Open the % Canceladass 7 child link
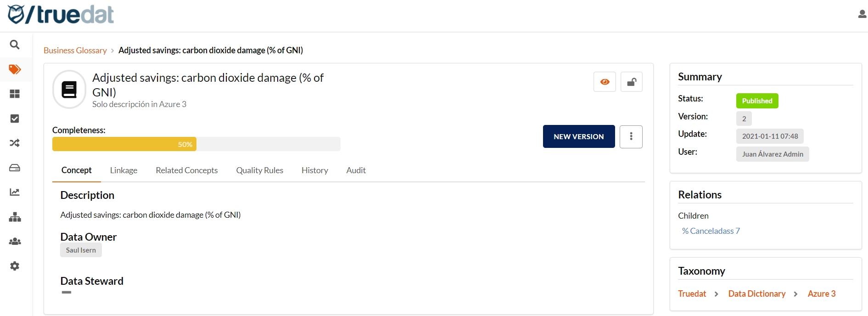Viewport: 868px width, 316px height. pos(711,231)
